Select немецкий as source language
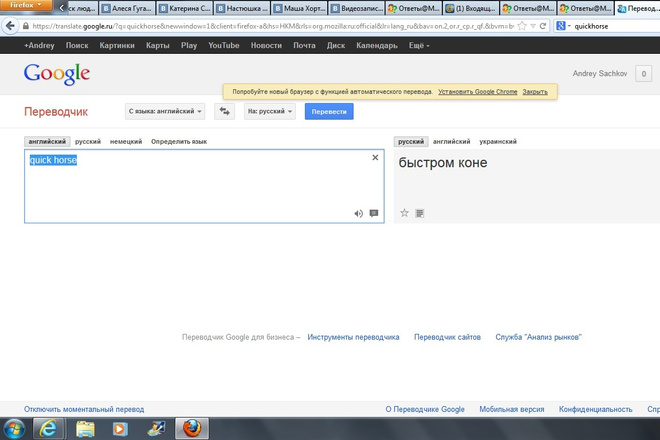The width and height of the screenshot is (660, 440). click(x=126, y=141)
